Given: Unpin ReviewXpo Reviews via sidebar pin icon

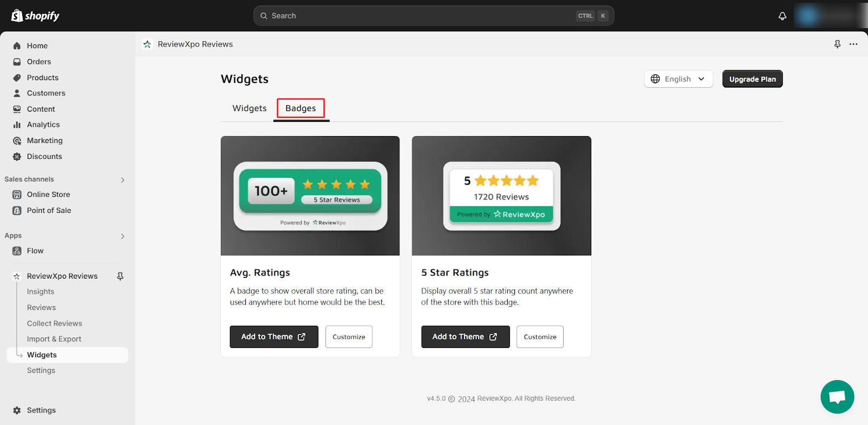Looking at the screenshot, I should click(120, 276).
